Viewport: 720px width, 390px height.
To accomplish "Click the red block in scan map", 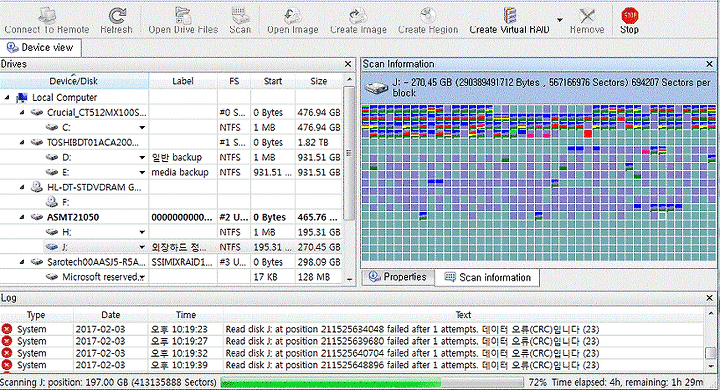I will (x=588, y=134).
